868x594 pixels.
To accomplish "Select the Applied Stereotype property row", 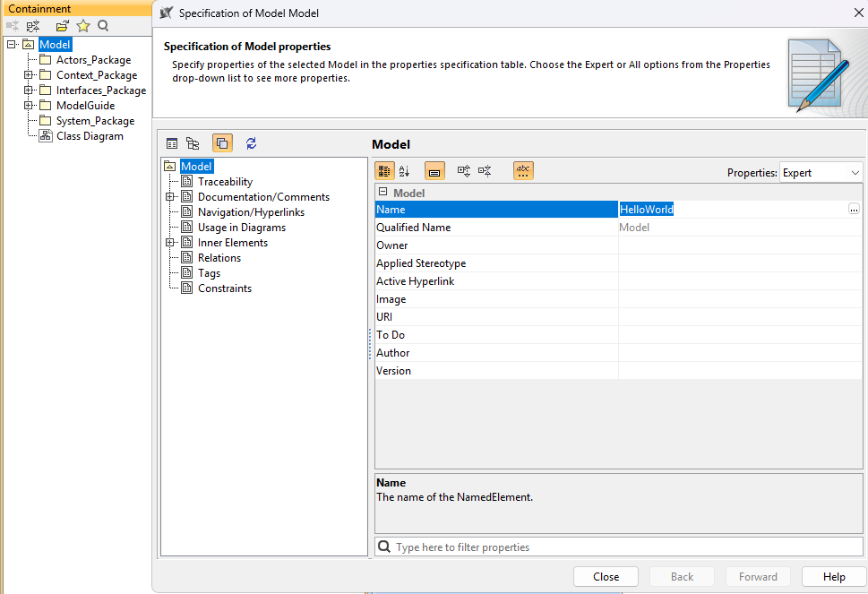I will [618, 263].
